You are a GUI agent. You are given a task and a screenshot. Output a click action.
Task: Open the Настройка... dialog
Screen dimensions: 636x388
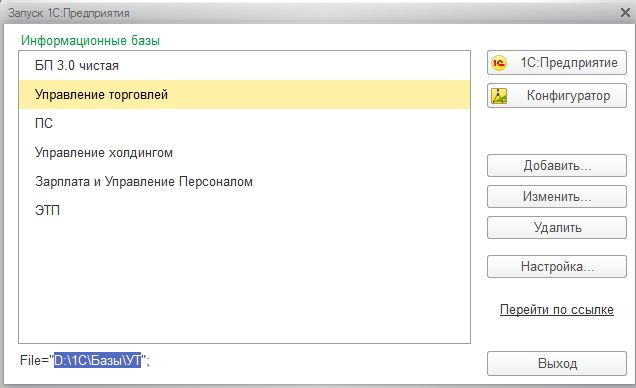coord(556,266)
